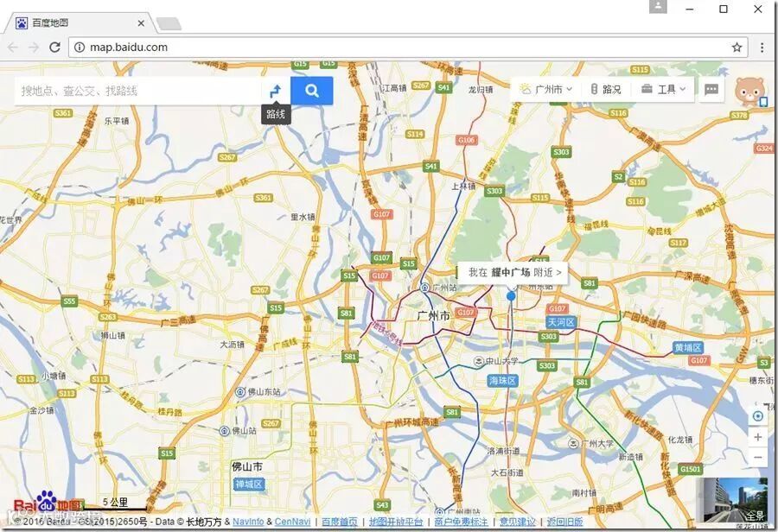
Task: Click the 南村镇 label
Action: pyautogui.click(x=584, y=493)
